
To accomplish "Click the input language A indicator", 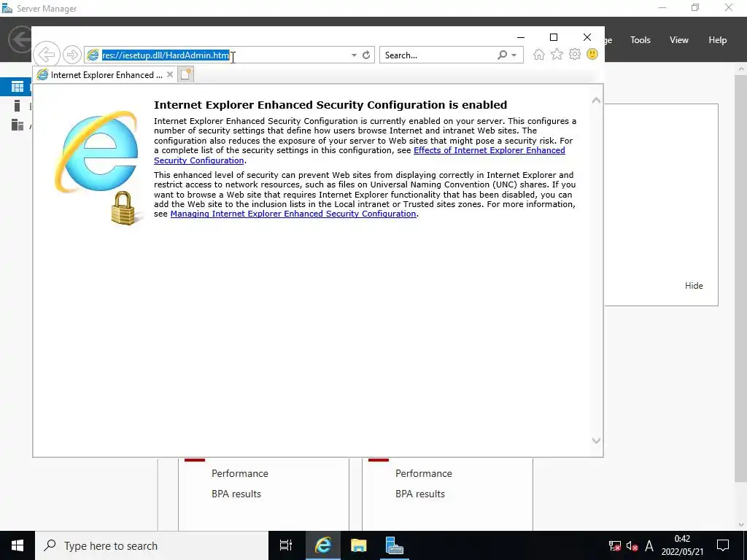I will [649, 545].
